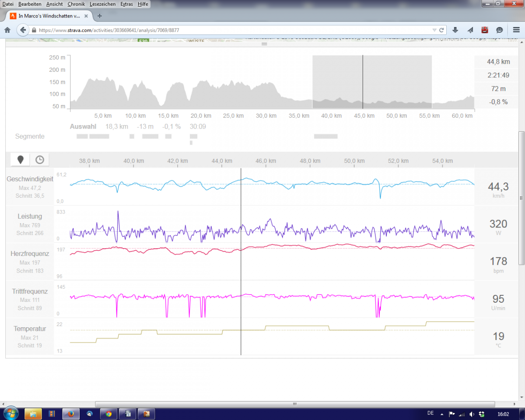The height and width of the screenshot is (420, 525).
Task: Switch chart axis to time with clock icon
Action: [x=40, y=160]
